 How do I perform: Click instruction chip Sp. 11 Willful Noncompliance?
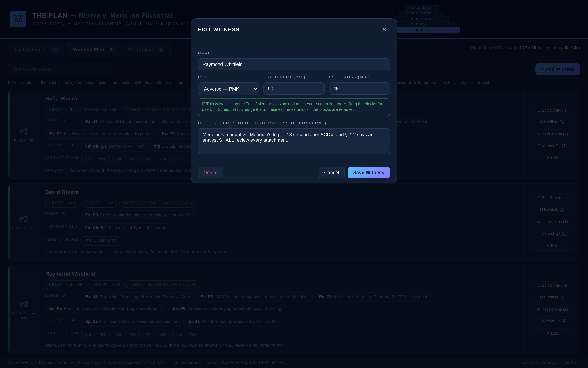point(232,321)
